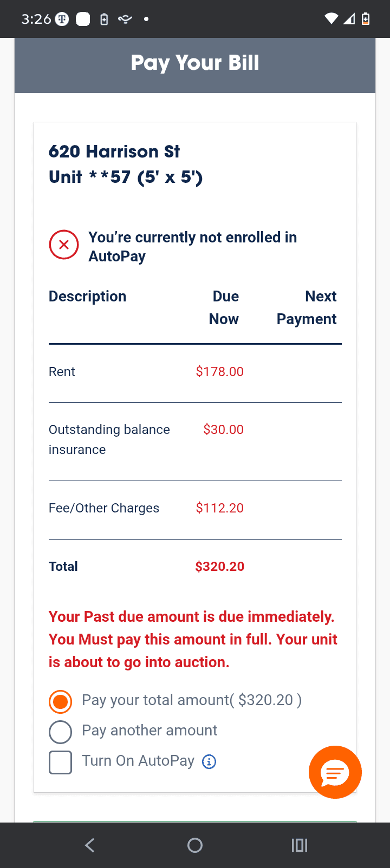The image size is (390, 868).
Task: Tap the battery status bar icon
Action: tap(366, 19)
